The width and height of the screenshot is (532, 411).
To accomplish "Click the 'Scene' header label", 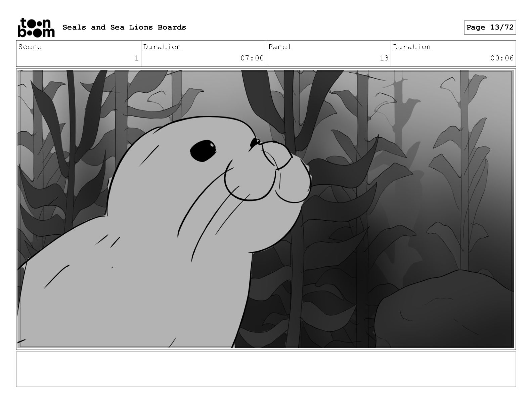I will [30, 47].
